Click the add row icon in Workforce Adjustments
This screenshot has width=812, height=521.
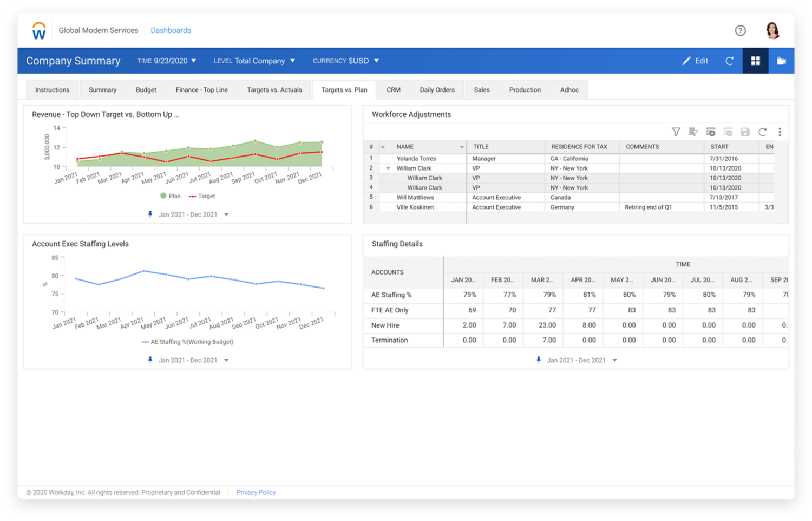pos(711,132)
